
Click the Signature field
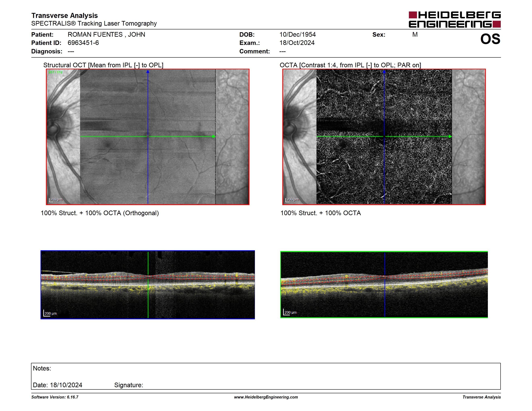click(129, 385)
